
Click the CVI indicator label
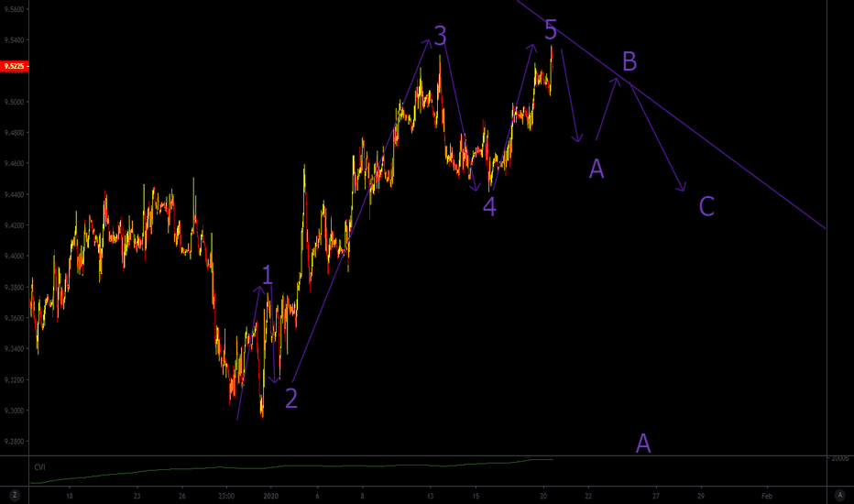pyautogui.click(x=39, y=467)
